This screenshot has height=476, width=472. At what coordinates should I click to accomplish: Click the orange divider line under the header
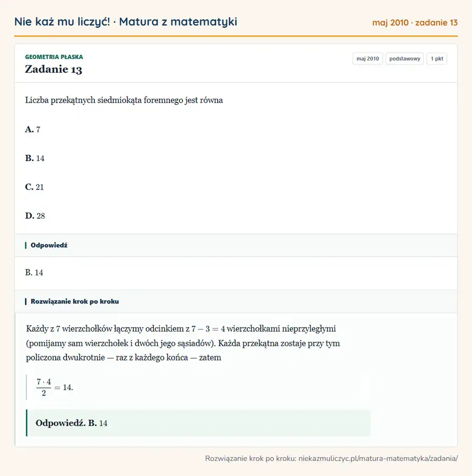pyautogui.click(x=236, y=36)
